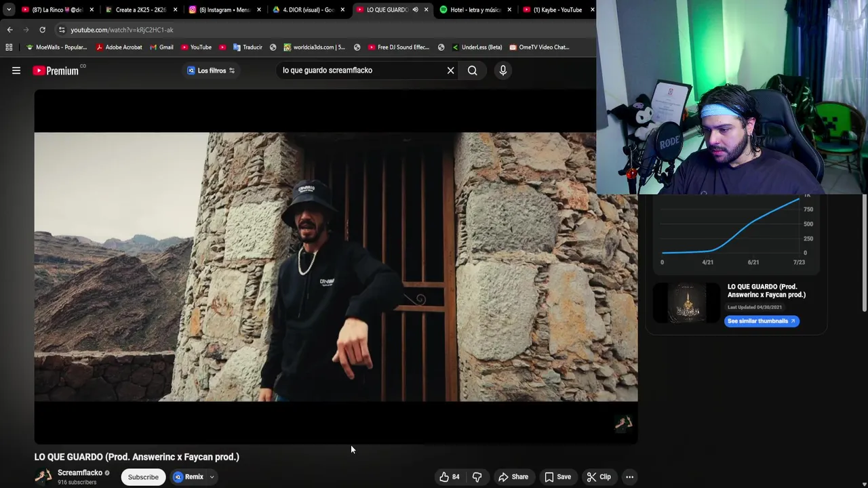Open the YouTube hamburger guide menu
Screen dimensions: 868x488
pyautogui.click(x=16, y=70)
